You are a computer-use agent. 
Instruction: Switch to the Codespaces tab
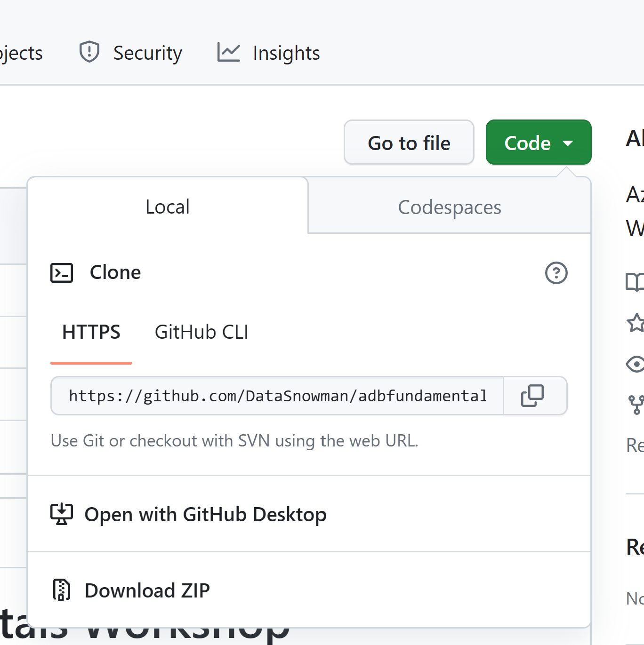coord(450,207)
